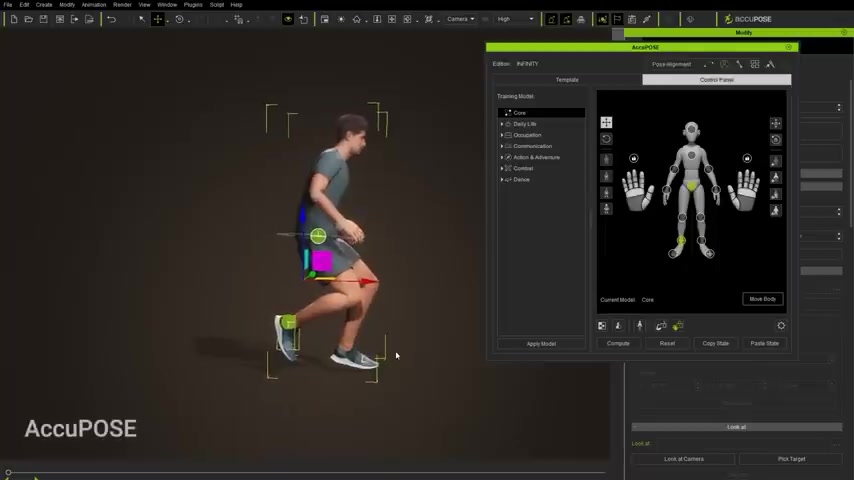Toggle the right hand lock icon
This screenshot has width=854, height=480.
[747, 159]
